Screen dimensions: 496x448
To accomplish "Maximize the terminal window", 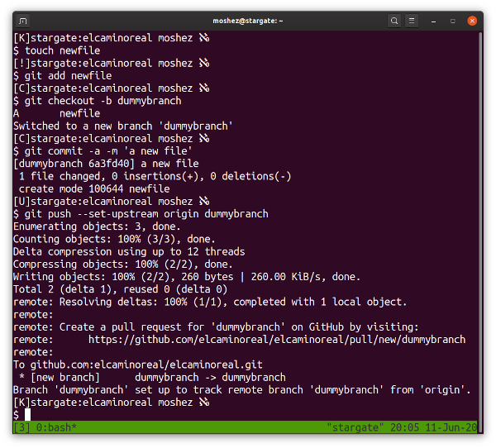I will pyautogui.click(x=453, y=20).
